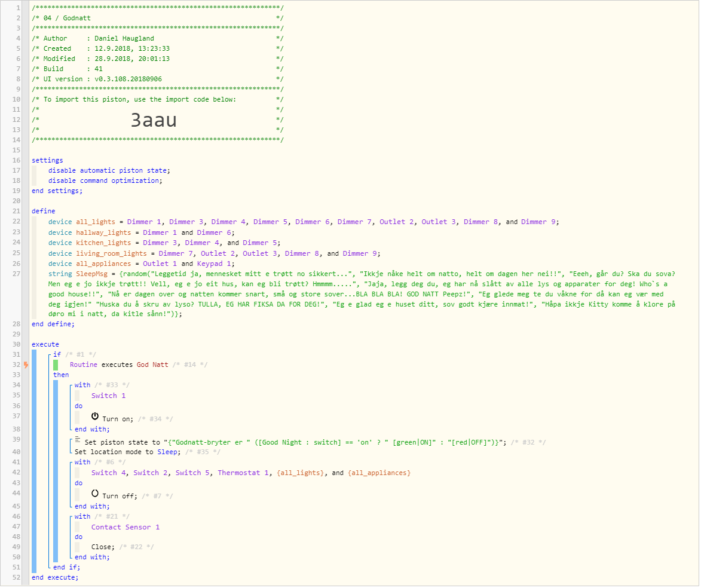Screen dimensions: 704x588
Task: Click the 'with' block #6
Action: point(82,463)
